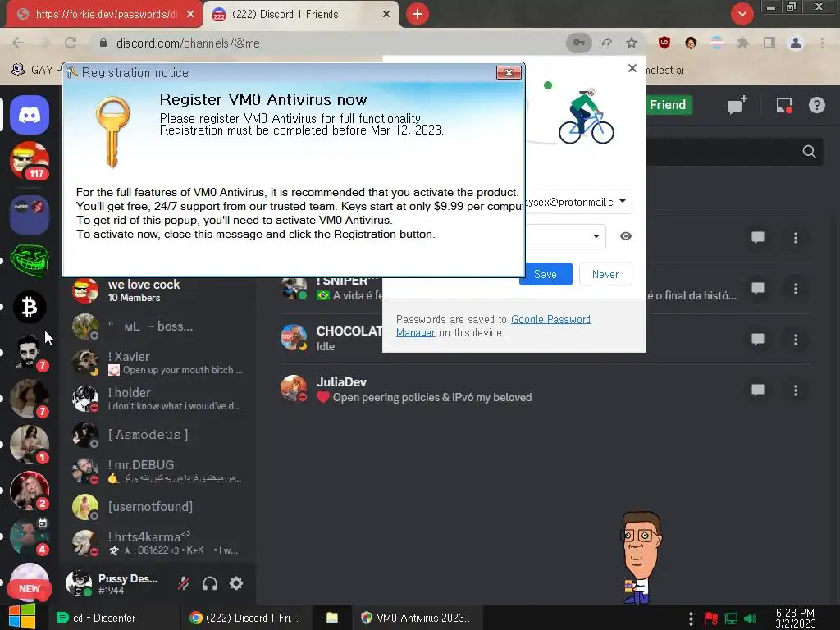The width and height of the screenshot is (840, 630).
Task: Open a new browser tab
Action: (x=418, y=14)
